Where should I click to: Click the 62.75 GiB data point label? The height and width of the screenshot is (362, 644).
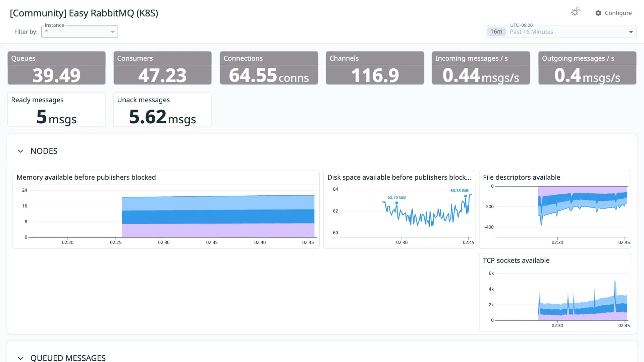396,197
